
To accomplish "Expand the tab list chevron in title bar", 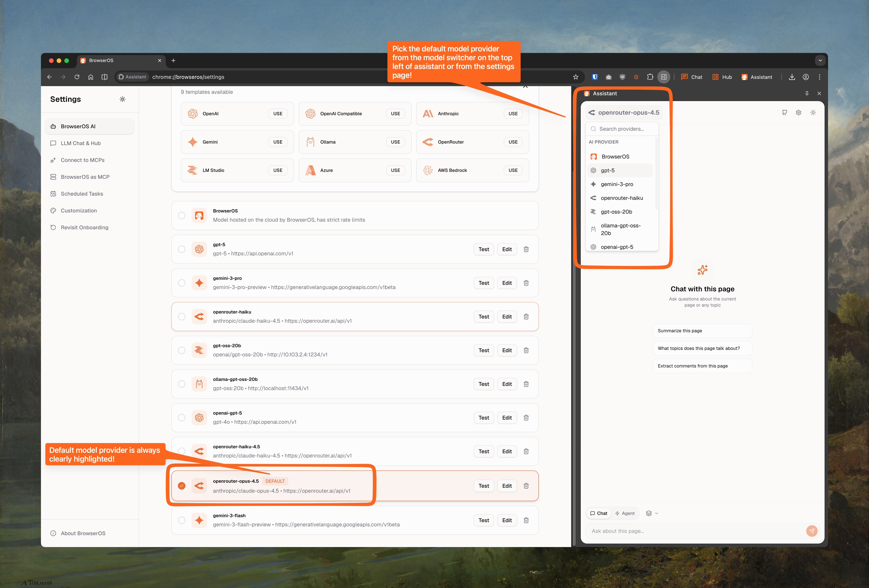I will coord(820,60).
